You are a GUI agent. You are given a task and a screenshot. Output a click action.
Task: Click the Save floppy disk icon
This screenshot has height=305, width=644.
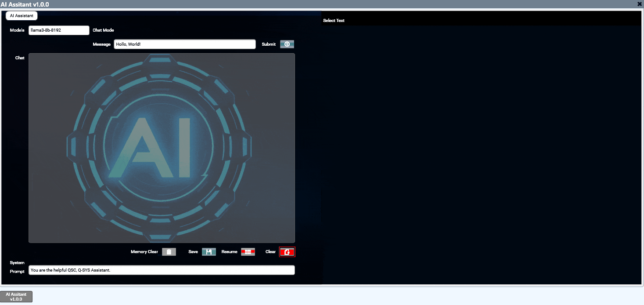click(x=209, y=251)
